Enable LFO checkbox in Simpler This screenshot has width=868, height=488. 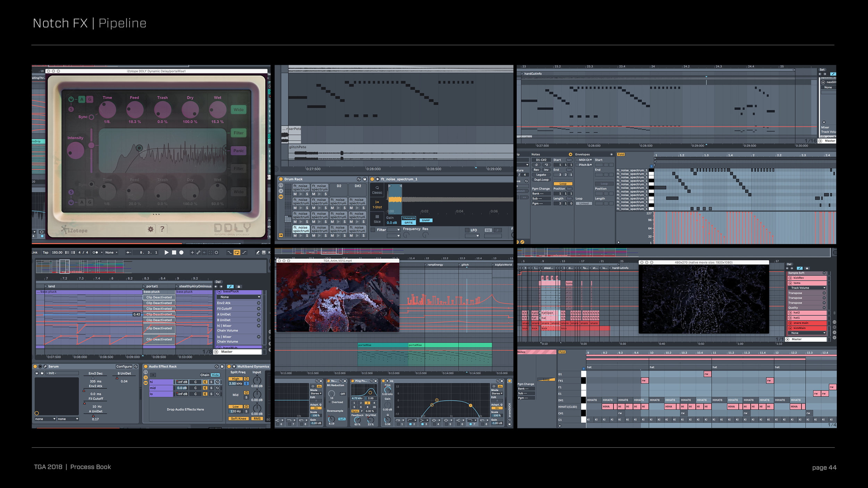point(467,230)
